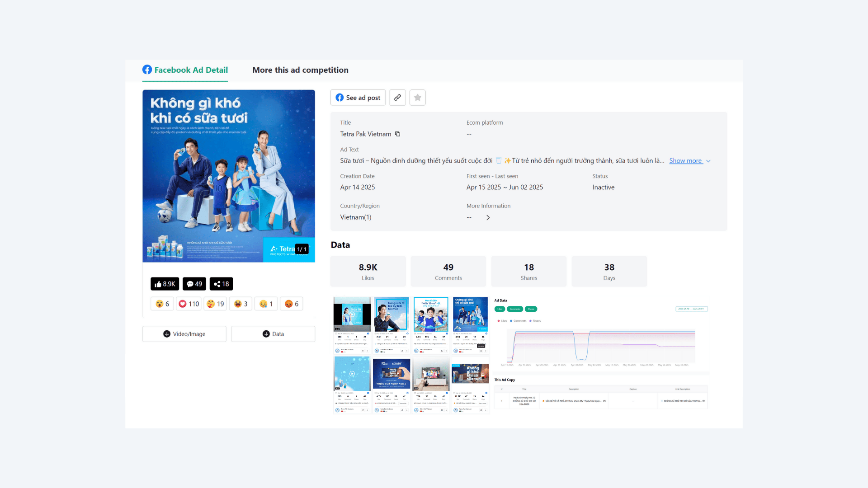Select the 8.9K Likes data card

point(368,272)
